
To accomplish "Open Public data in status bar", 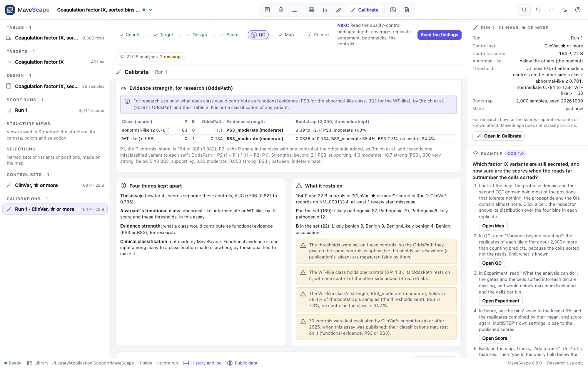I will pos(242,363).
